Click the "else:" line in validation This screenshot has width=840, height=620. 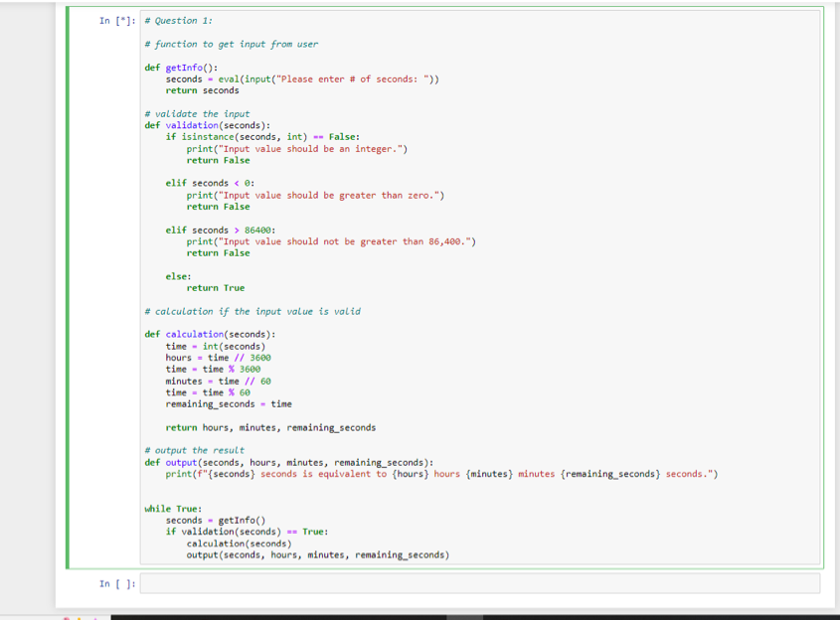point(178,277)
